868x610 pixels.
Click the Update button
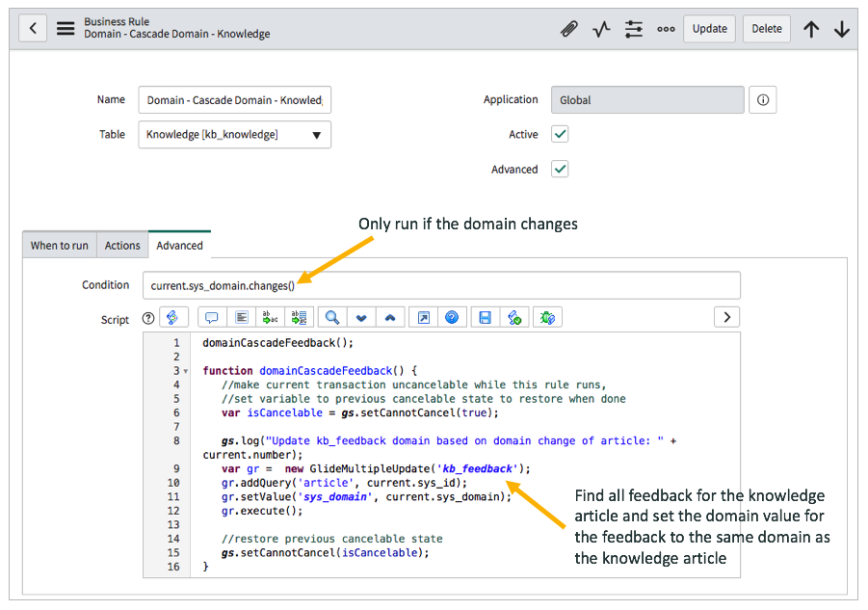(x=709, y=29)
